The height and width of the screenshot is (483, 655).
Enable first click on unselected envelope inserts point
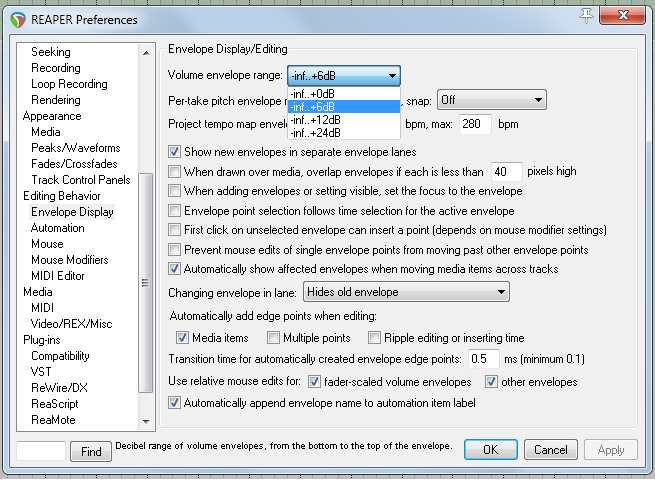(175, 230)
